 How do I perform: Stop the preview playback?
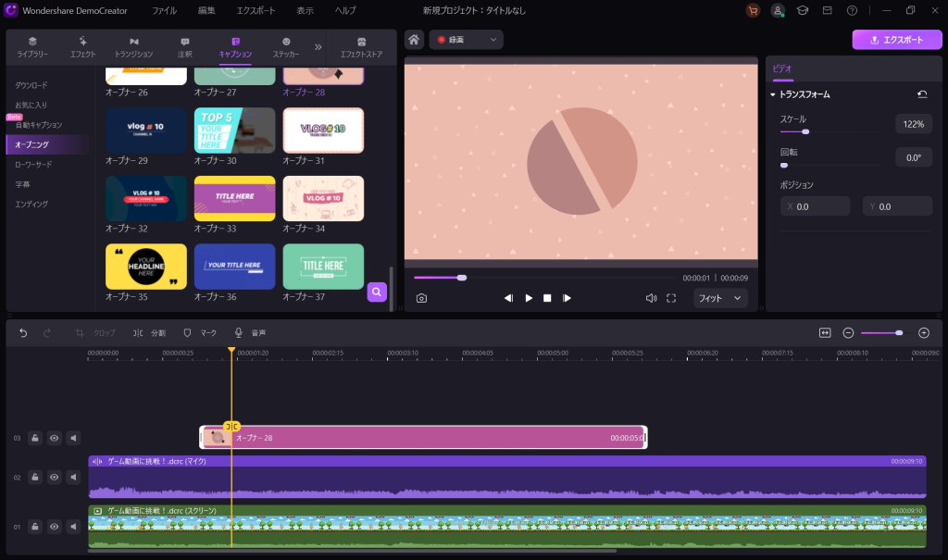547,298
